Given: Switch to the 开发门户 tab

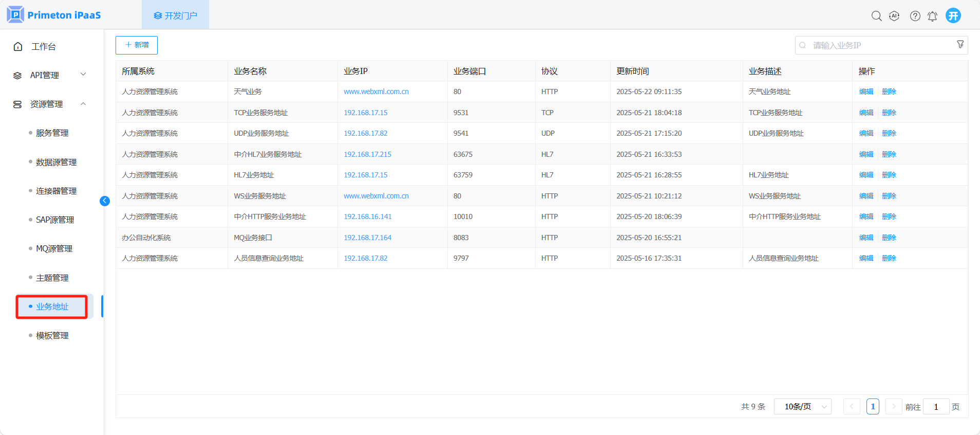Looking at the screenshot, I should point(176,15).
